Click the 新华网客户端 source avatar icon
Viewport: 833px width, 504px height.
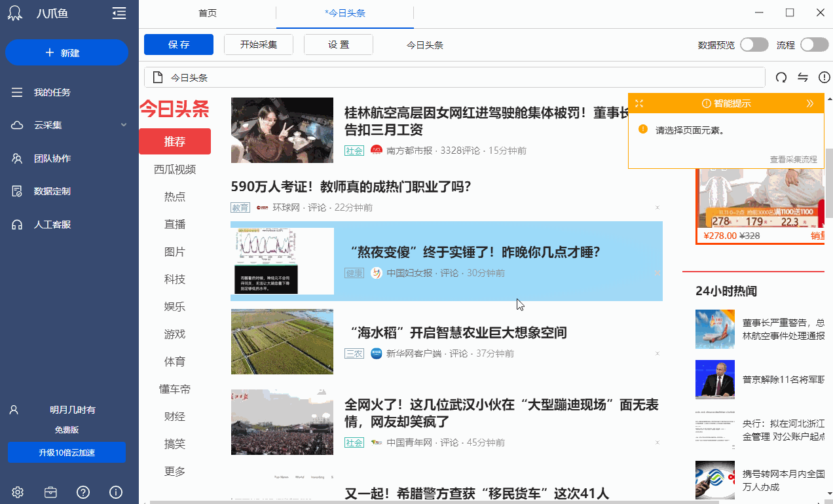click(376, 353)
